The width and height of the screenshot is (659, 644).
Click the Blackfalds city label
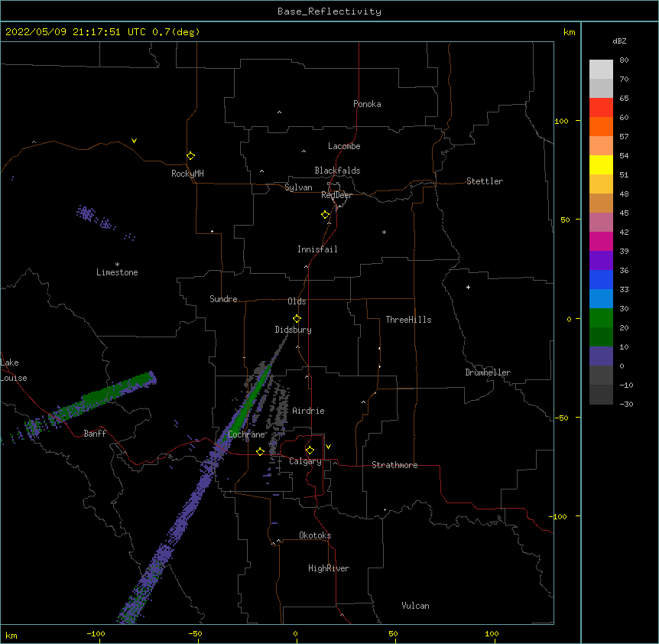click(337, 171)
